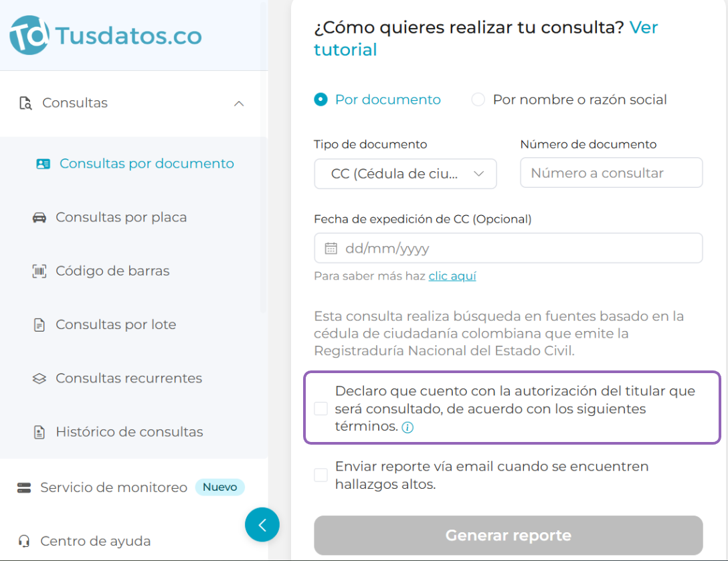Viewport: 728px width, 561px height.
Task: Click the Número a consultar input field
Action: (x=612, y=173)
